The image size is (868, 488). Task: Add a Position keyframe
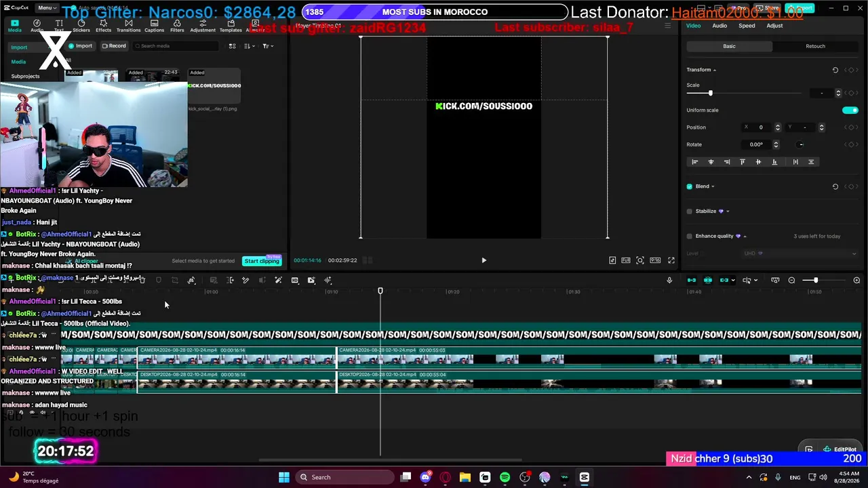pos(851,127)
